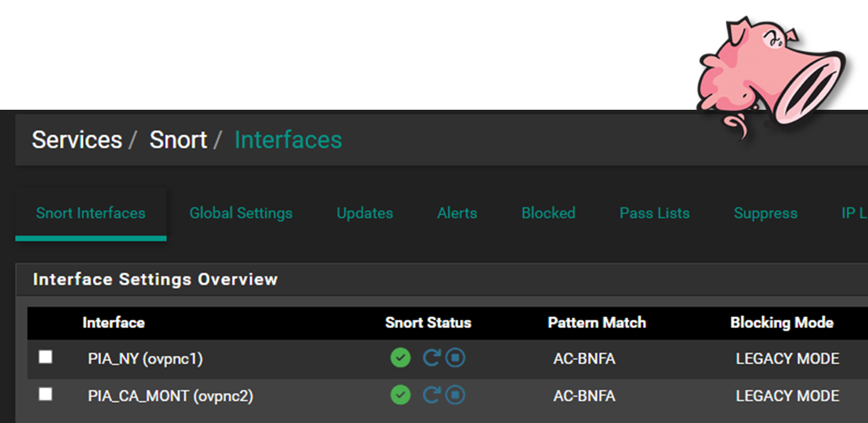Click the Interfaces breadcrumb link
868x423 pixels.
tap(288, 140)
